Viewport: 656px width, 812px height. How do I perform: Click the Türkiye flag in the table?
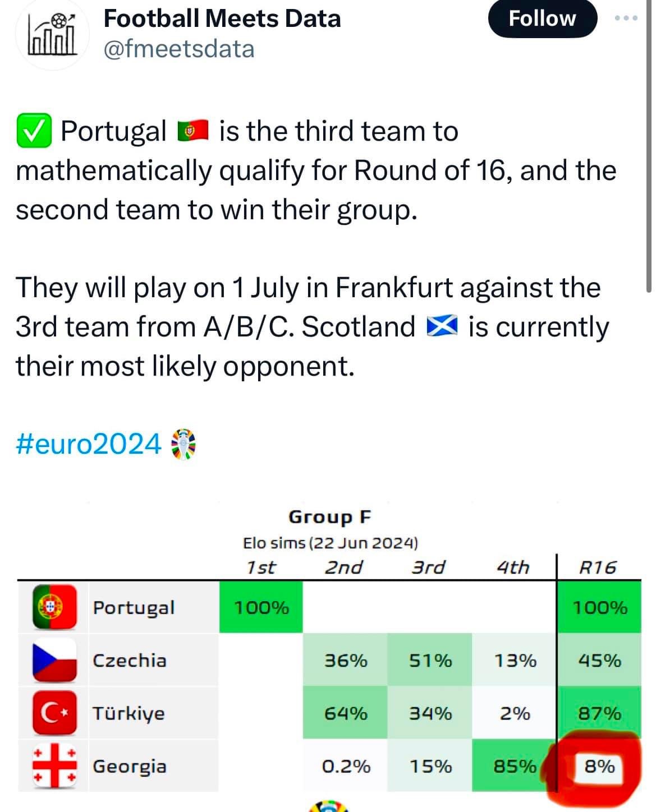click(x=54, y=713)
